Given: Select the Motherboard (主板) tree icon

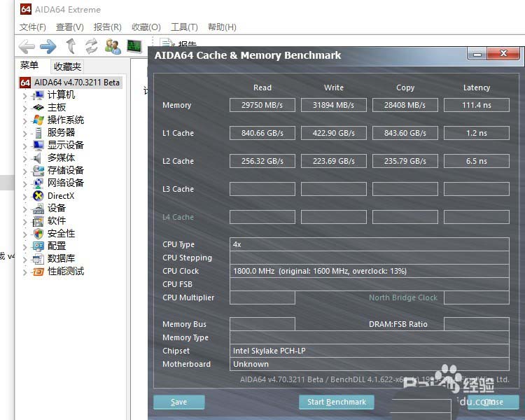Looking at the screenshot, I should click(38, 108).
